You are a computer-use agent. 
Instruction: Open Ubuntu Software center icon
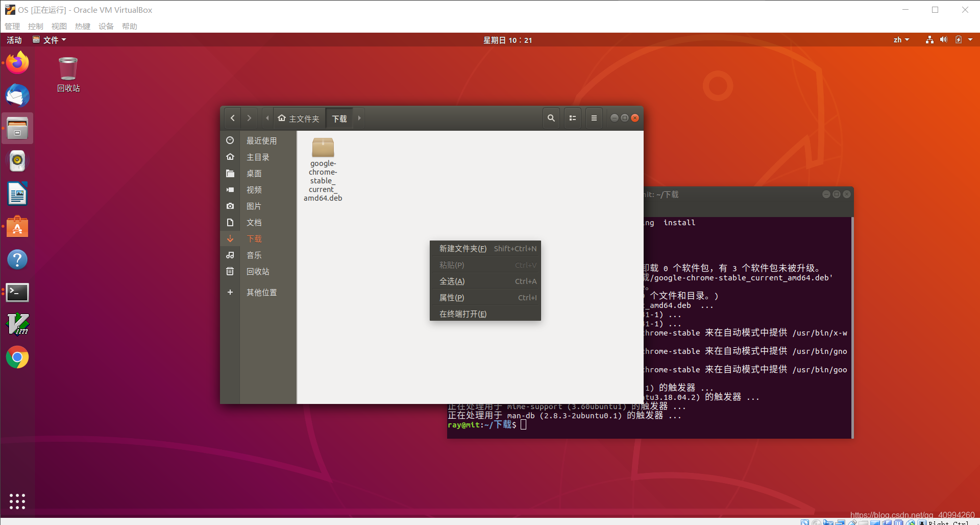tap(17, 227)
